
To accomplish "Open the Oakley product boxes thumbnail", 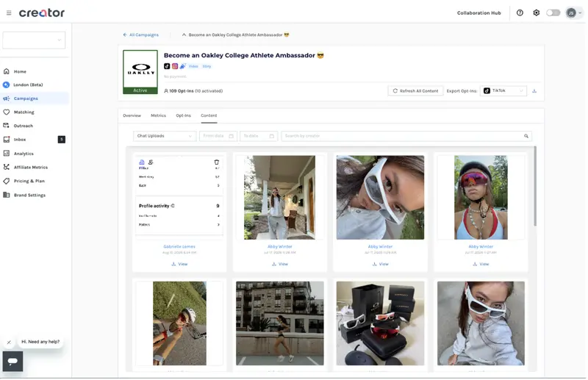I will click(x=380, y=323).
